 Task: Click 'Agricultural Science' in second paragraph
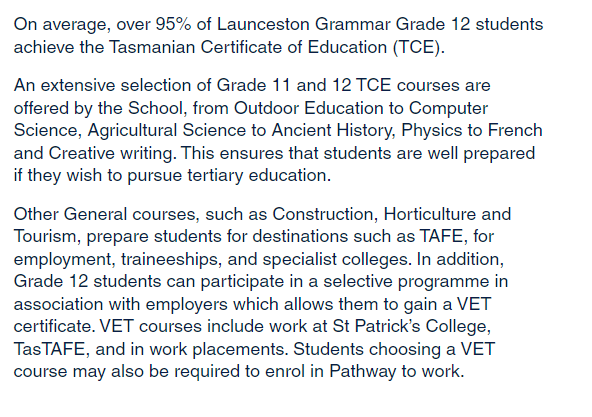[166, 131]
